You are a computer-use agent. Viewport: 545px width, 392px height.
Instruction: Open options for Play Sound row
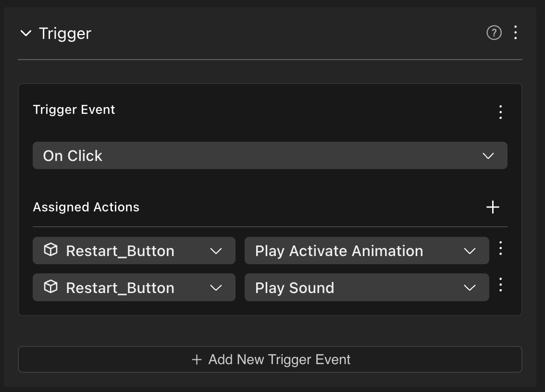(500, 285)
